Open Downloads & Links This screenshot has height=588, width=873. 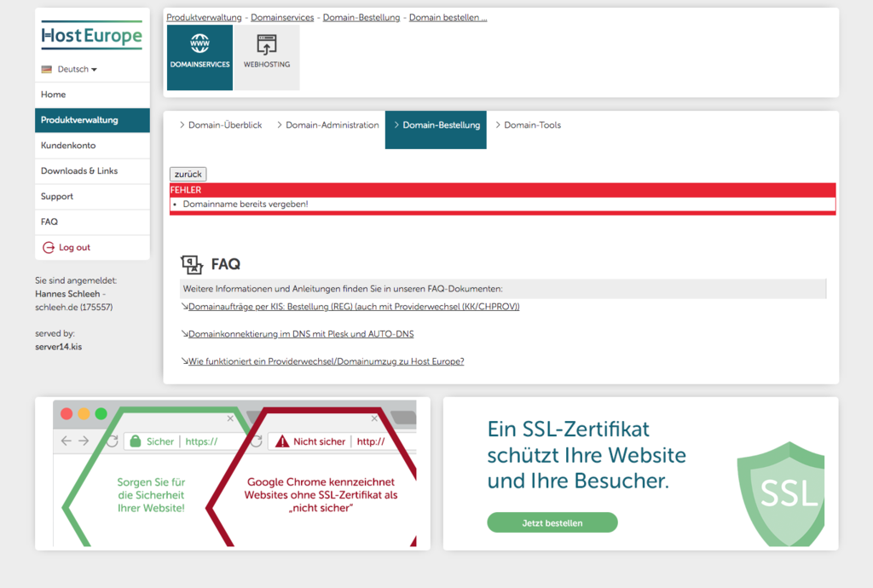click(x=92, y=171)
